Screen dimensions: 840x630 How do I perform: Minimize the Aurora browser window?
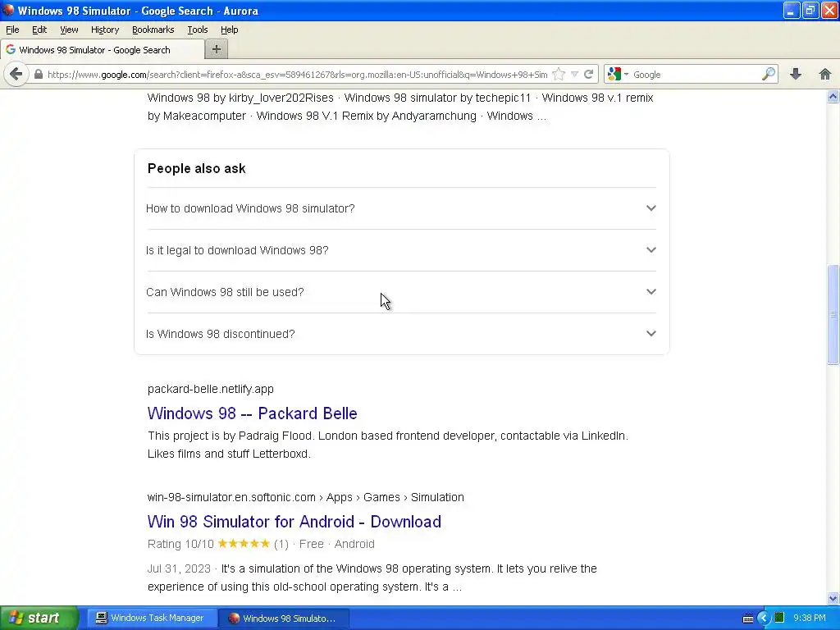tap(791, 10)
